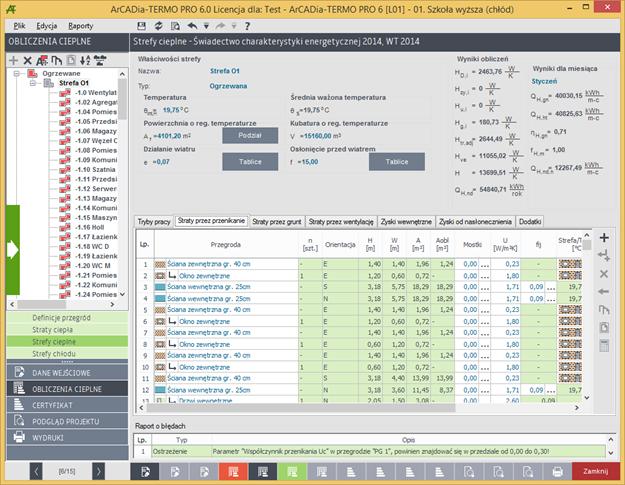
Task: Add a new partition row with table plus icon
Action: (x=604, y=238)
